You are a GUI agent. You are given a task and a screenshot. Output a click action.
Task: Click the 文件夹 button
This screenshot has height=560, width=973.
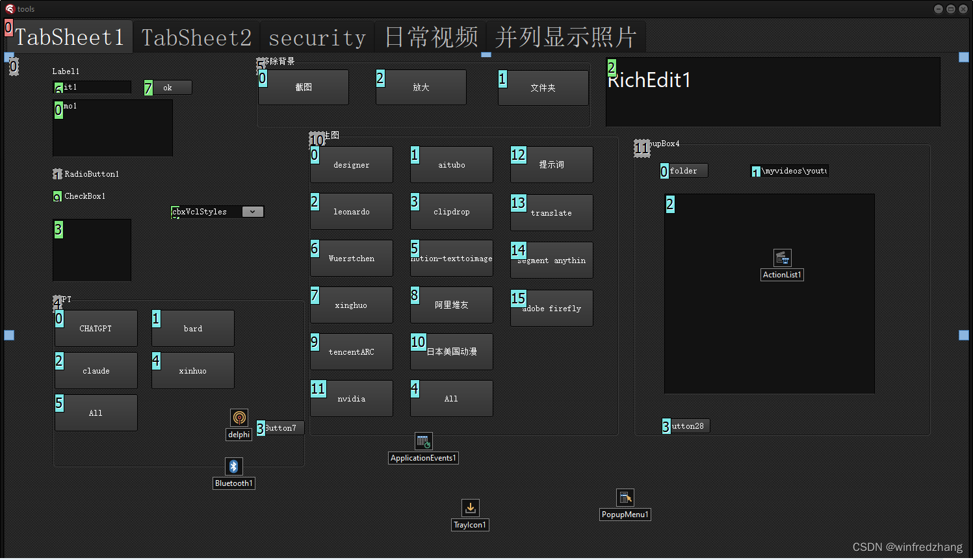click(543, 88)
